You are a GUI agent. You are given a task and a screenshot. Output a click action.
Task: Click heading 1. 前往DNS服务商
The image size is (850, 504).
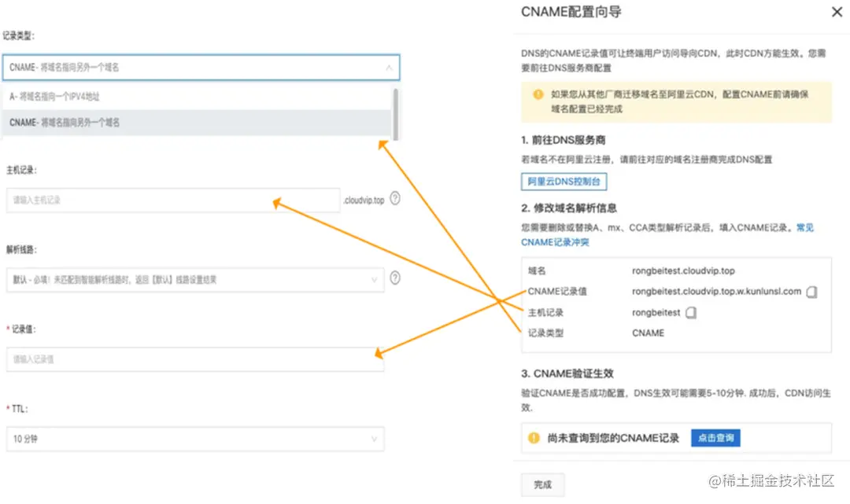point(564,140)
